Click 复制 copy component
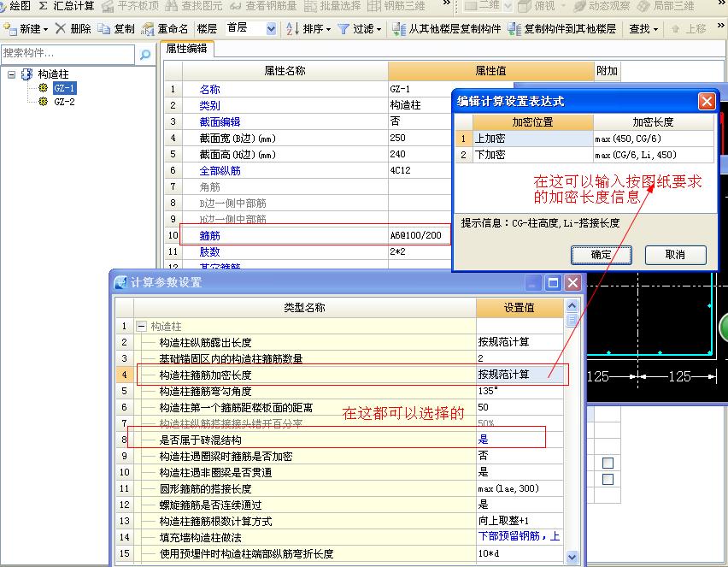Screen dimensions: 728x567 coord(116,29)
